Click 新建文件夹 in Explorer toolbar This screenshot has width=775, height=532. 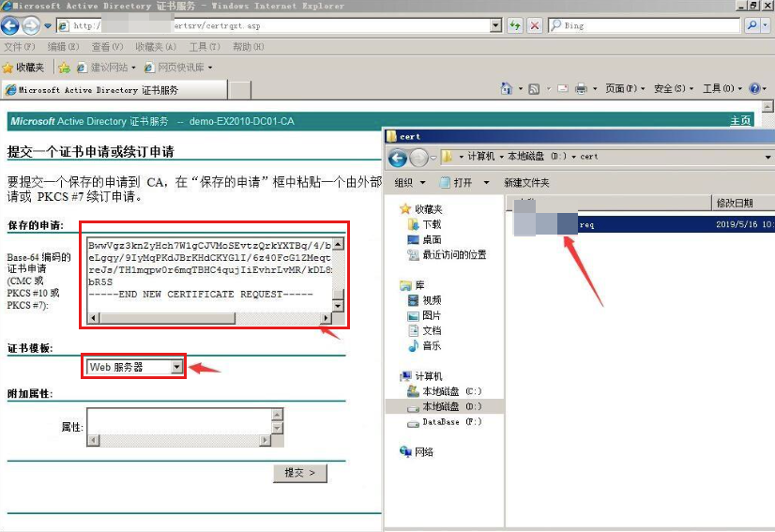click(526, 183)
